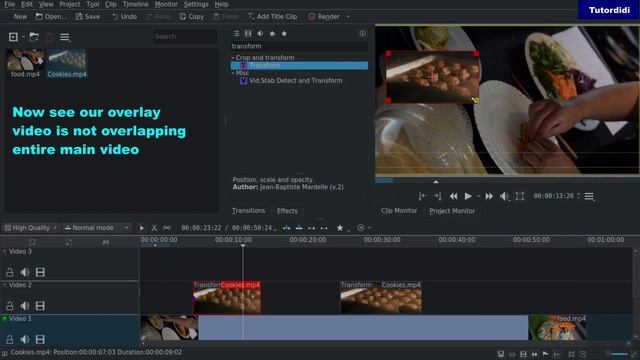The image size is (640, 360).
Task: Open the Add Clip icon in project bin
Action: [13, 37]
